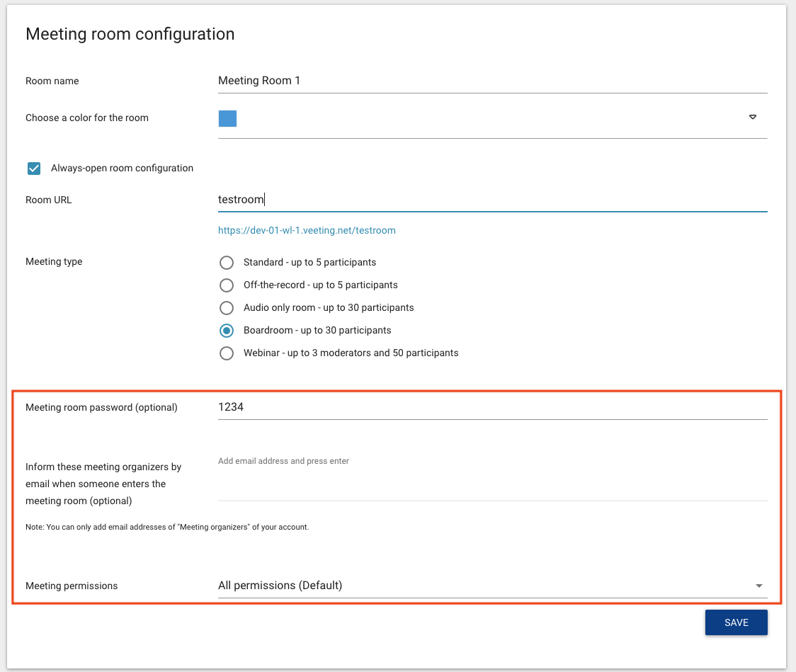The height and width of the screenshot is (672, 796).
Task: Select Standard up to 5 participants
Action: [227, 263]
